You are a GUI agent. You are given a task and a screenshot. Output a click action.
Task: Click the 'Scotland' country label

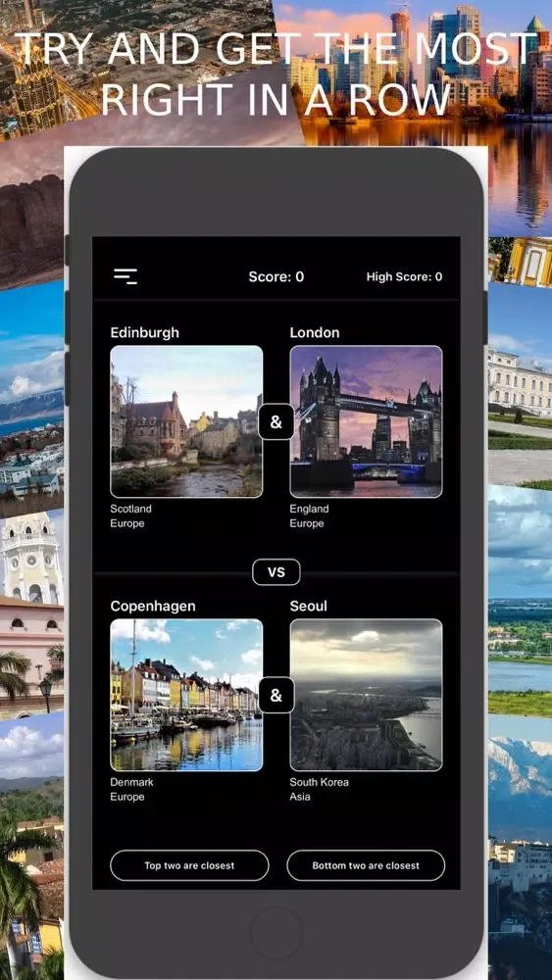[x=130, y=509]
